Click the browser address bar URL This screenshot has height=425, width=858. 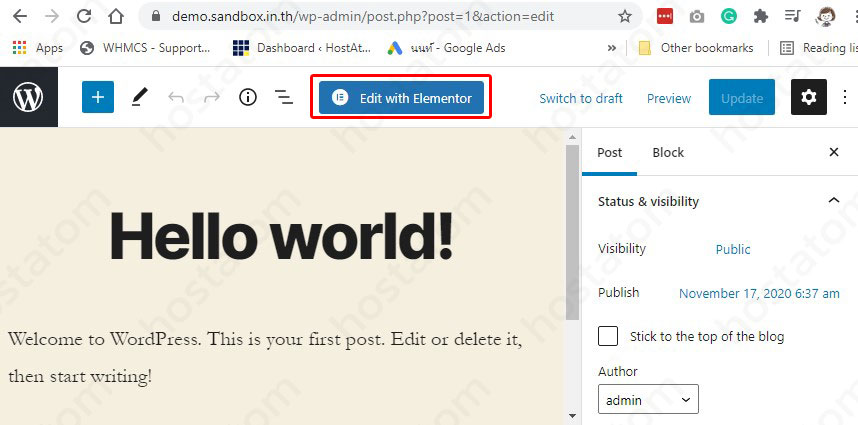pos(363,16)
